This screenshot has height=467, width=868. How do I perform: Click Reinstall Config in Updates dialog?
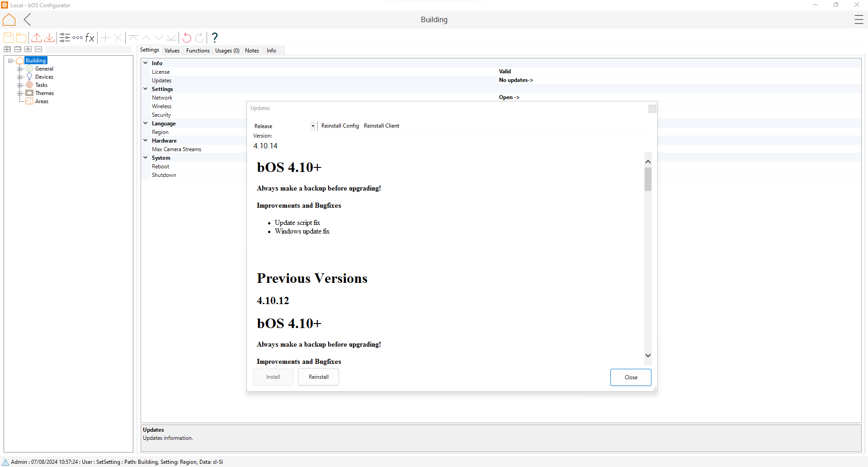pyautogui.click(x=340, y=126)
